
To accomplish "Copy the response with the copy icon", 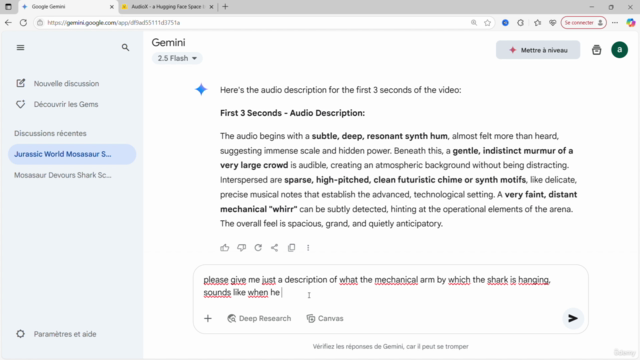I will click(x=291, y=248).
